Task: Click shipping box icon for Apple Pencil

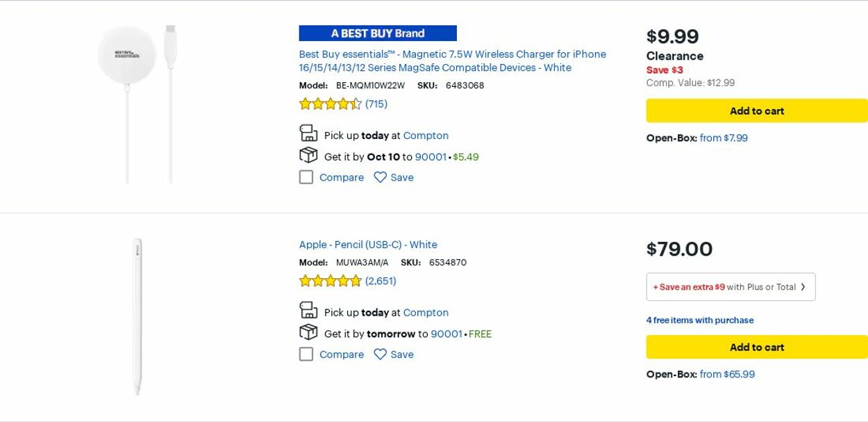Action: pyautogui.click(x=308, y=333)
